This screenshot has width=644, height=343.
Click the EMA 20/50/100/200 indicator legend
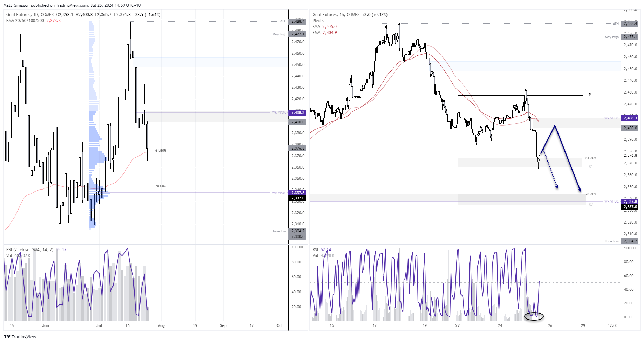33,21
